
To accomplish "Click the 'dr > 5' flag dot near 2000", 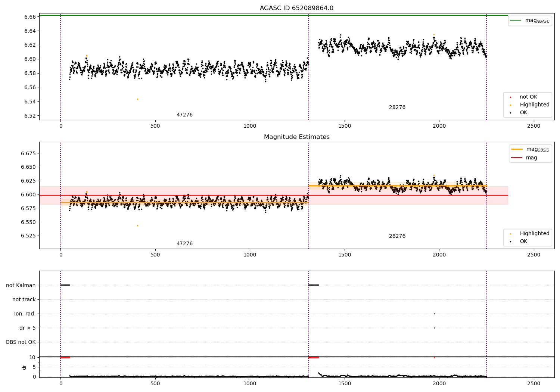I will coord(434,328).
